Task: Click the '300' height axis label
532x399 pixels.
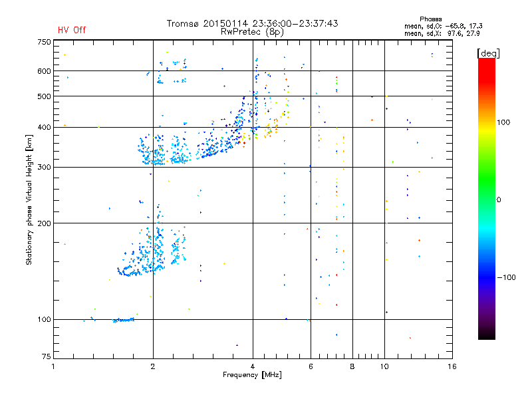Action: 44,168
